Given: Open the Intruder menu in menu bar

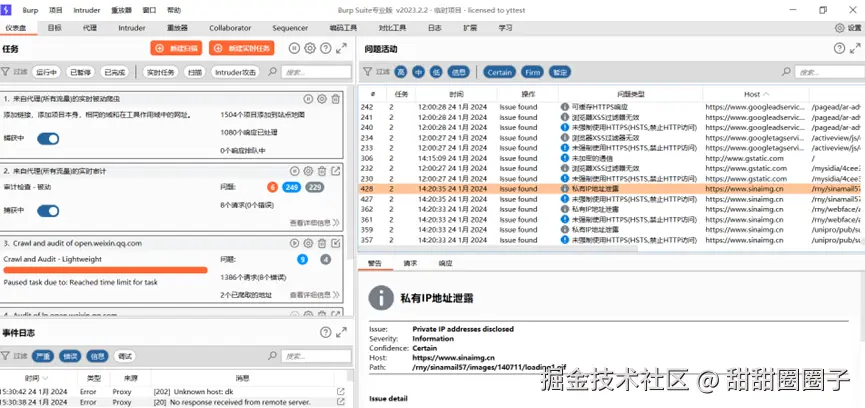Looking at the screenshot, I should [87, 10].
